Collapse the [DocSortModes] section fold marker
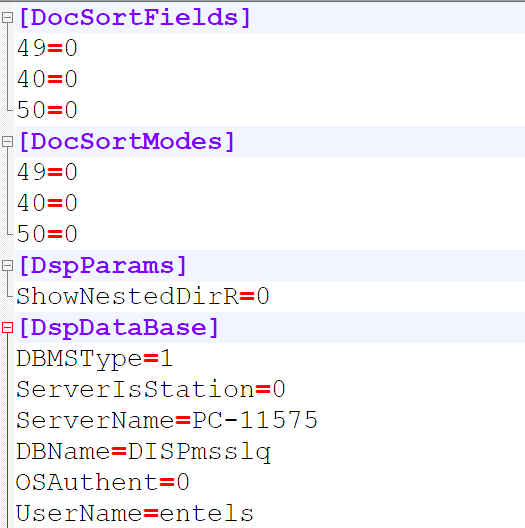This screenshot has height=528, width=525. 7,141
